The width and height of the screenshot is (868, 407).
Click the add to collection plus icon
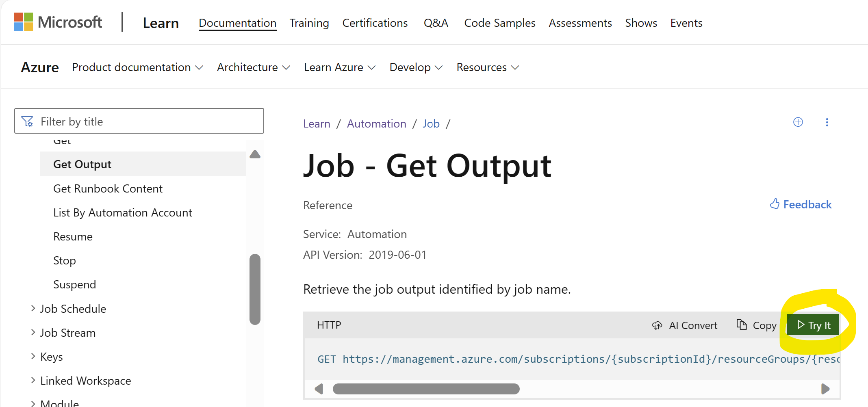click(x=798, y=122)
